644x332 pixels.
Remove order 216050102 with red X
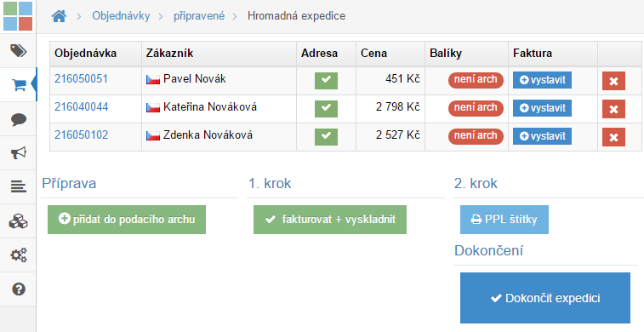tap(613, 137)
